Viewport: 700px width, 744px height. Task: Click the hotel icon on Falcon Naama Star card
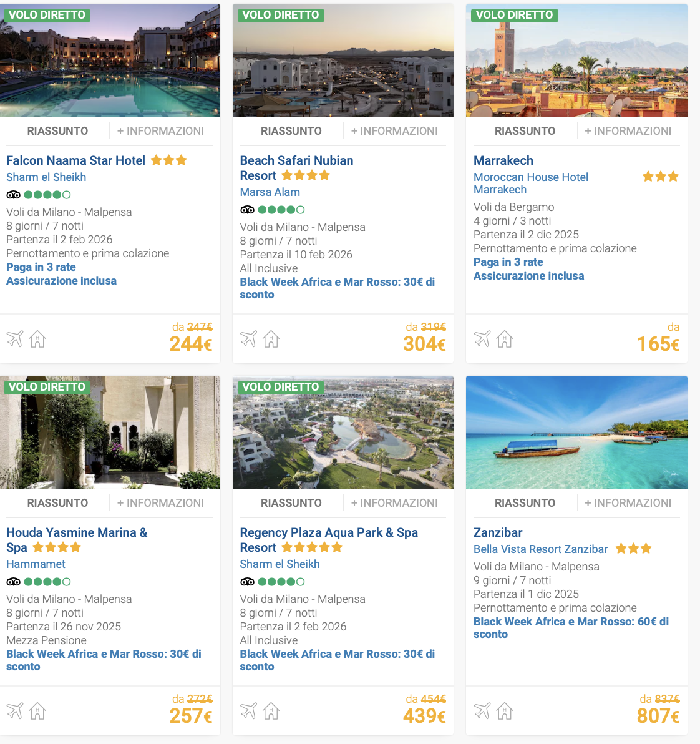[37, 339]
